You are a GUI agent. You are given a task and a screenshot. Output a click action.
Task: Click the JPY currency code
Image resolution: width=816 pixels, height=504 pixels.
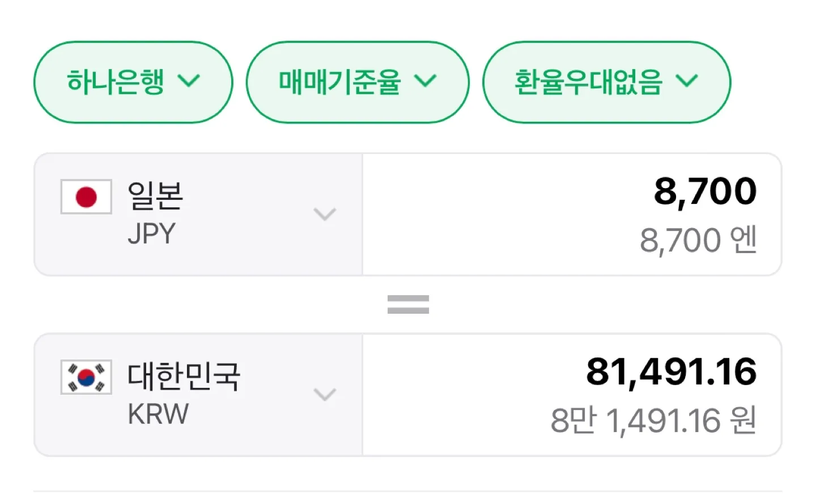click(152, 233)
